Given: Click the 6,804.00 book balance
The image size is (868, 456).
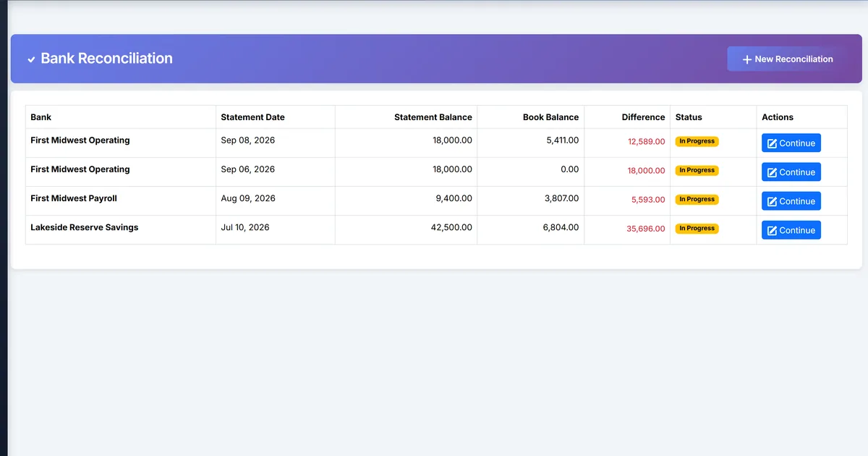Looking at the screenshot, I should [x=562, y=227].
